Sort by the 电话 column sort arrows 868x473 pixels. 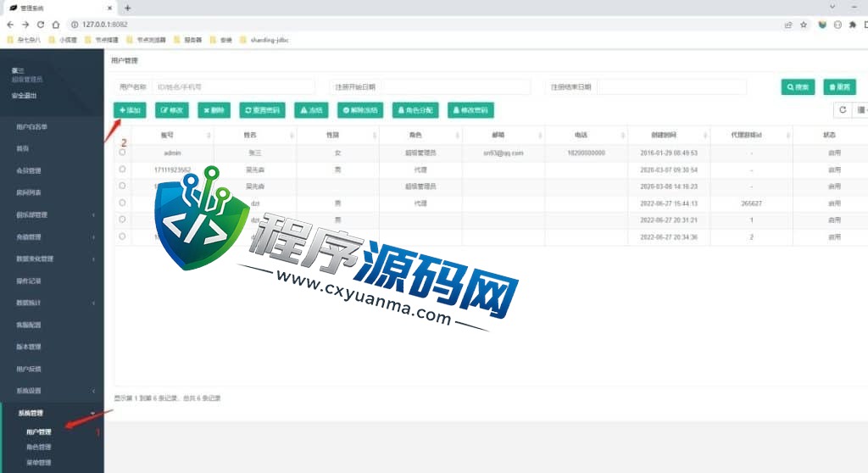[623, 135]
